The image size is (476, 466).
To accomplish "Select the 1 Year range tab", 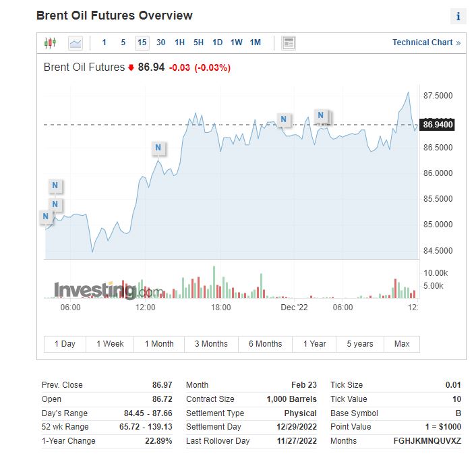I will [314, 344].
